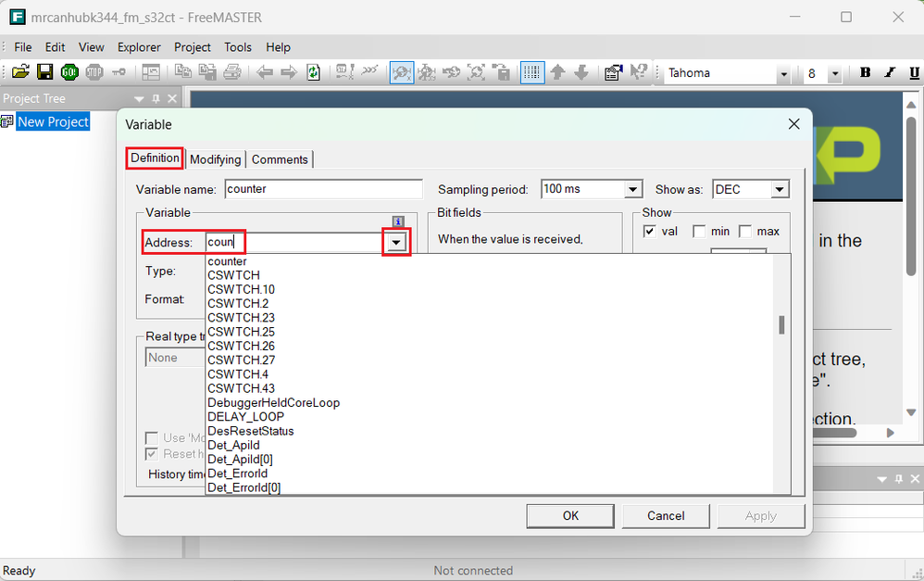
Task: Switch to the Definition tab
Action: pos(155,158)
